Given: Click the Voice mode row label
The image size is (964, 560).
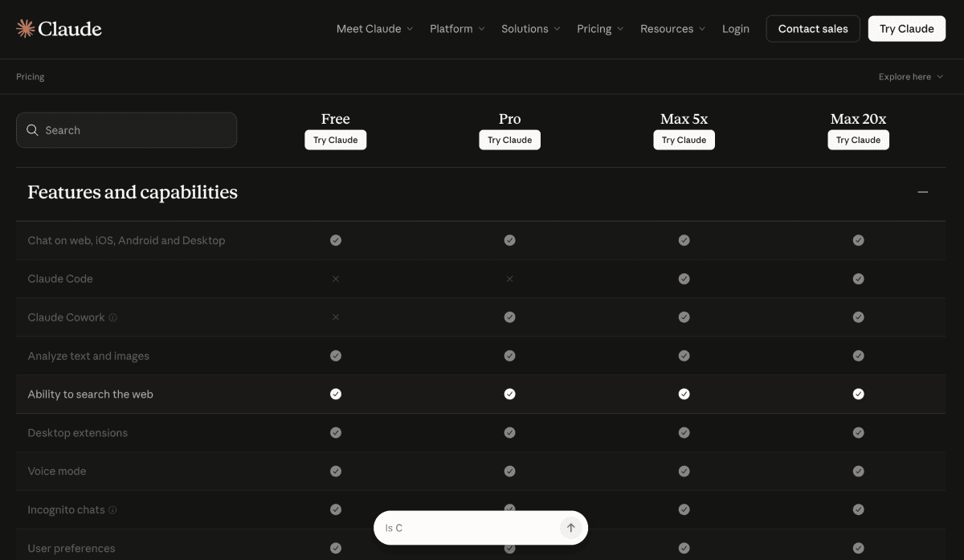Looking at the screenshot, I should pos(57,472).
